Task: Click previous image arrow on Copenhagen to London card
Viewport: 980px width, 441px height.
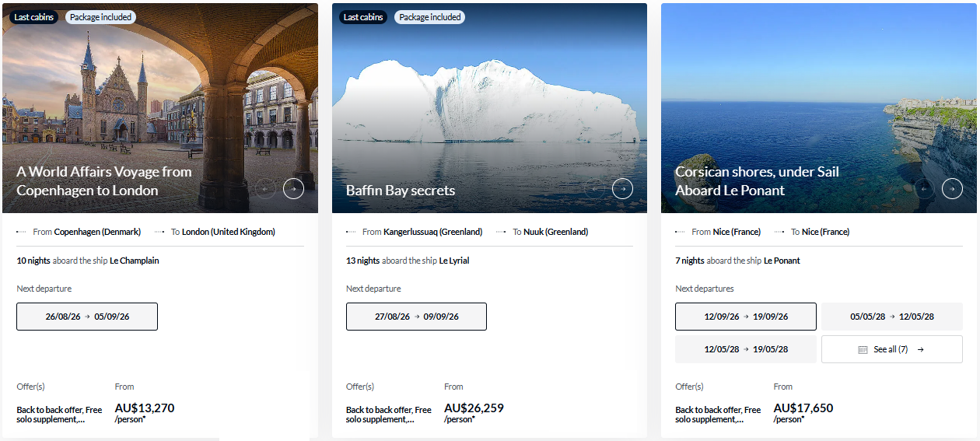Action: tap(265, 188)
